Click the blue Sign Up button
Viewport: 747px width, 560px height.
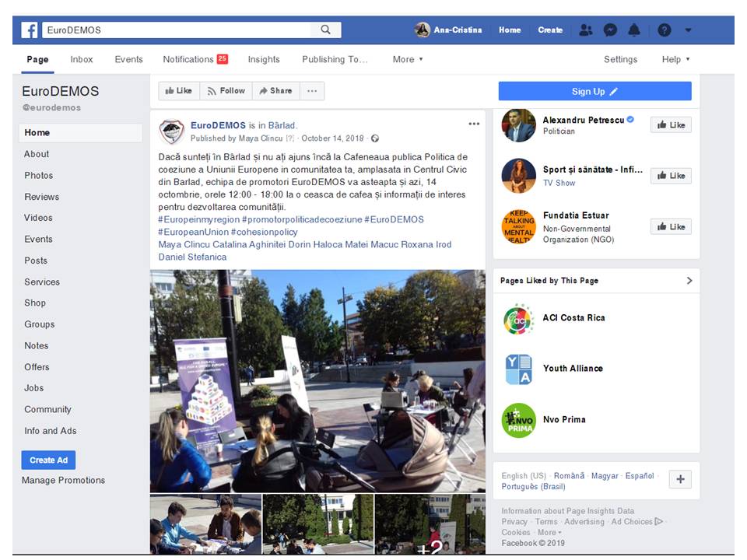pyautogui.click(x=594, y=91)
